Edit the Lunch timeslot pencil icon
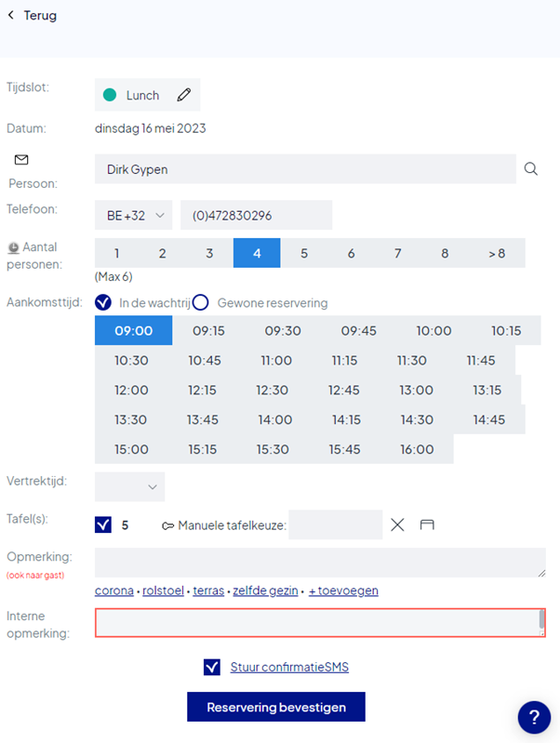Screen dimensions: 560x743 coord(184,95)
